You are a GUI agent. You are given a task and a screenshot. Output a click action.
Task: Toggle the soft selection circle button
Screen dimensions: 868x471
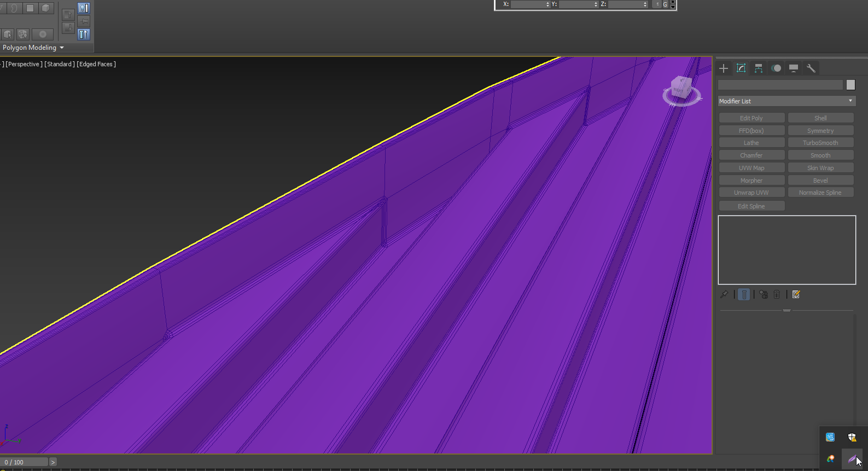point(43,34)
